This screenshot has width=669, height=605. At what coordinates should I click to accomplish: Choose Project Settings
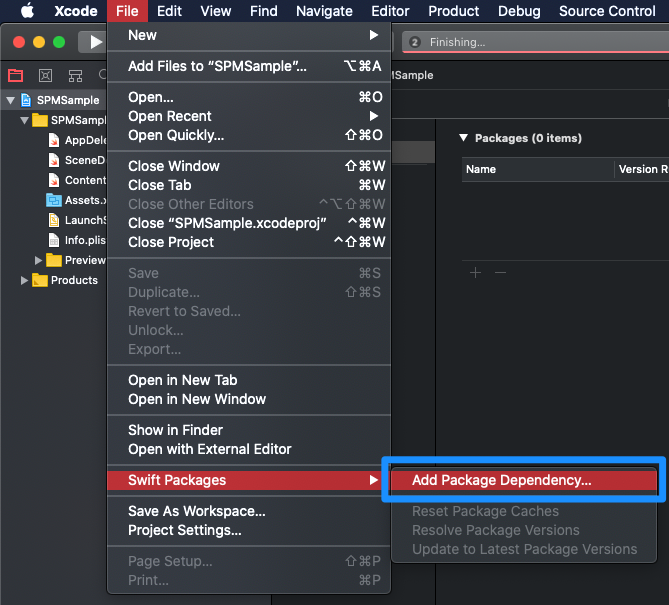click(249, 530)
